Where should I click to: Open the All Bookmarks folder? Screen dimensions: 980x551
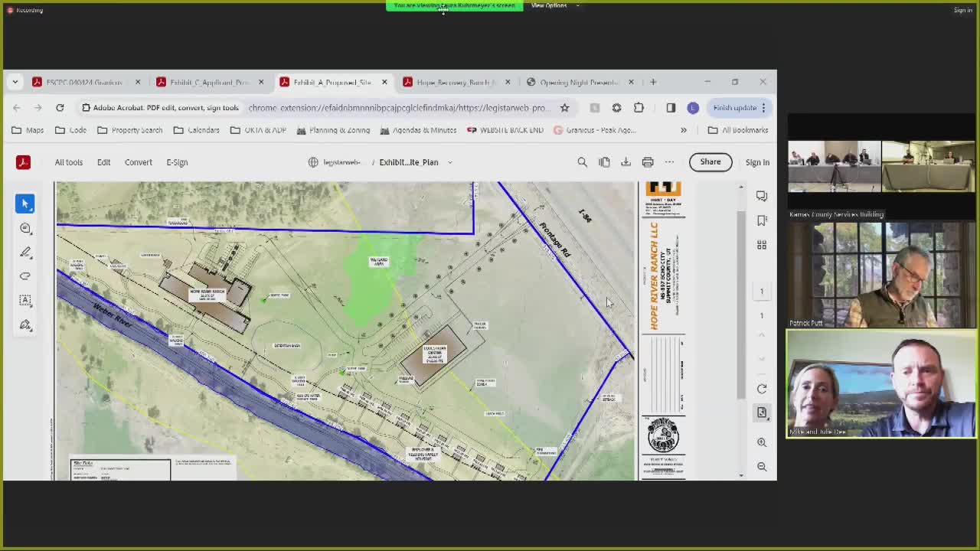738,130
